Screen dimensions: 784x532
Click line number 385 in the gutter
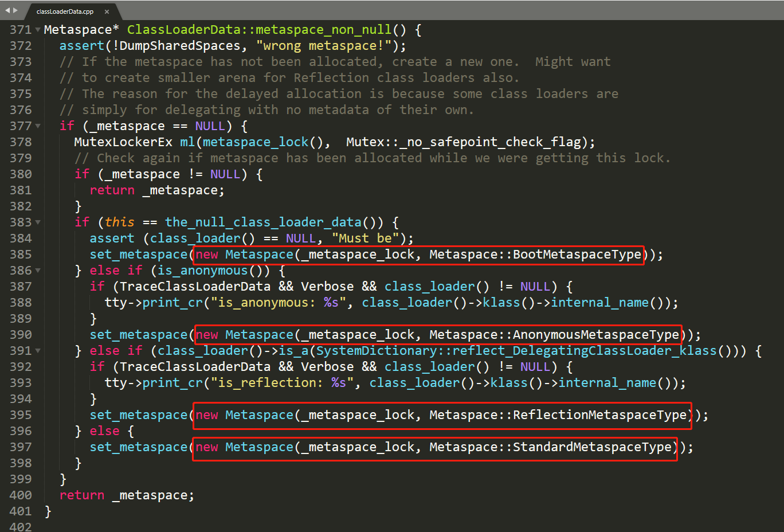click(x=21, y=255)
